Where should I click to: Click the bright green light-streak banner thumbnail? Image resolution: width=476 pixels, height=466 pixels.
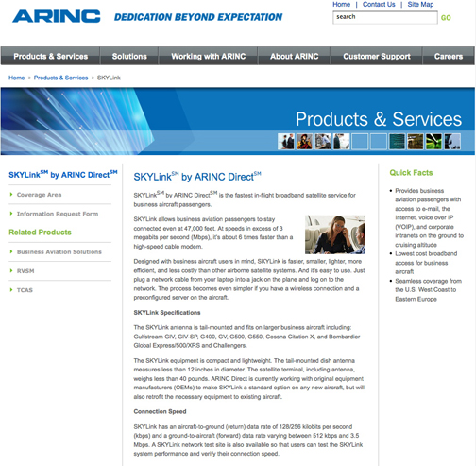pos(433,142)
